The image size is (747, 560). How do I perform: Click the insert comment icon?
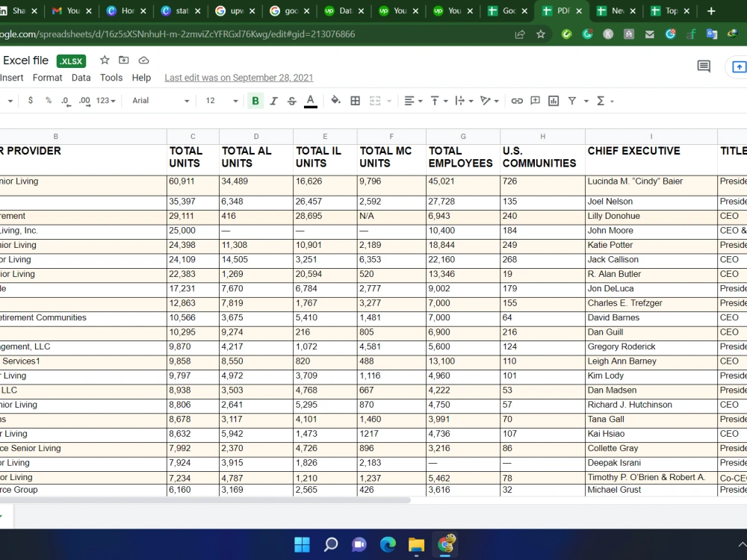tap(536, 101)
